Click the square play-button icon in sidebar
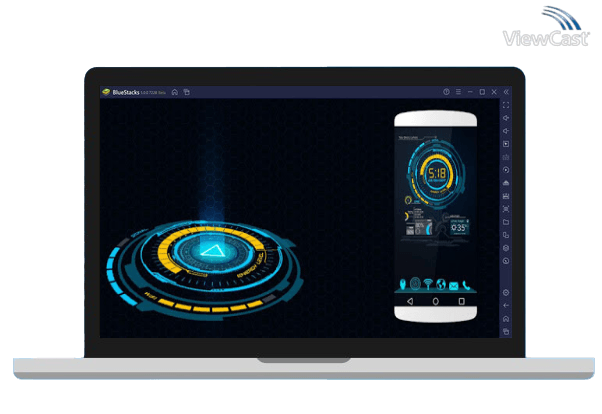602x414 pixels. 506,144
